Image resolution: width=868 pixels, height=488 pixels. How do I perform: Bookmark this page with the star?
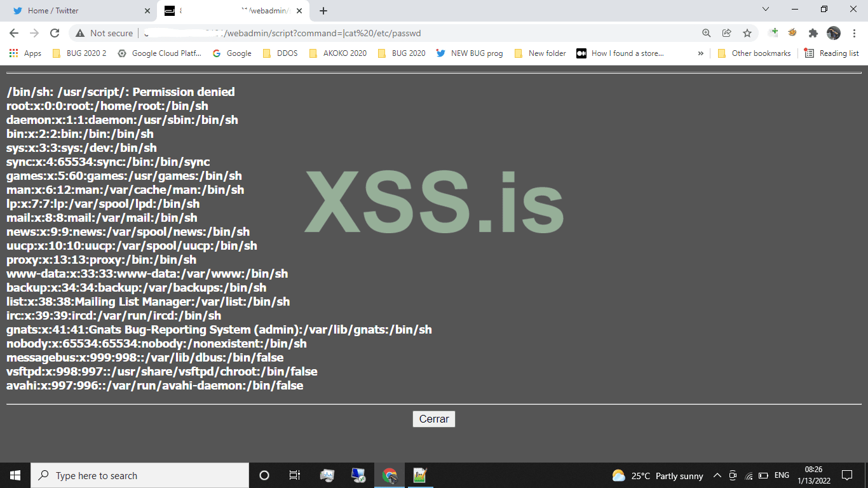(x=747, y=33)
